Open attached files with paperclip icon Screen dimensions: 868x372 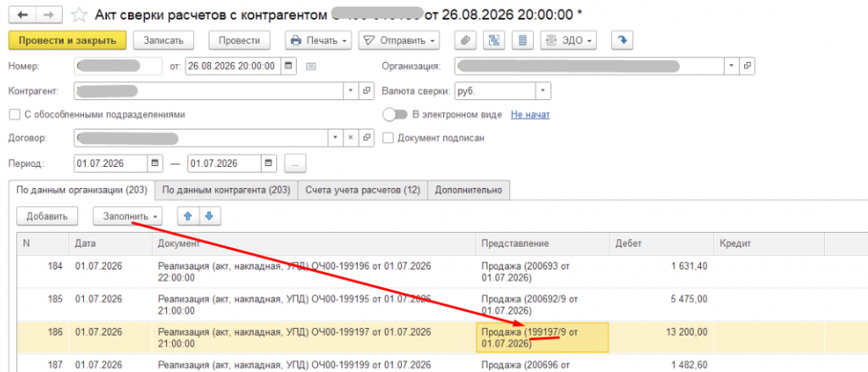click(465, 41)
